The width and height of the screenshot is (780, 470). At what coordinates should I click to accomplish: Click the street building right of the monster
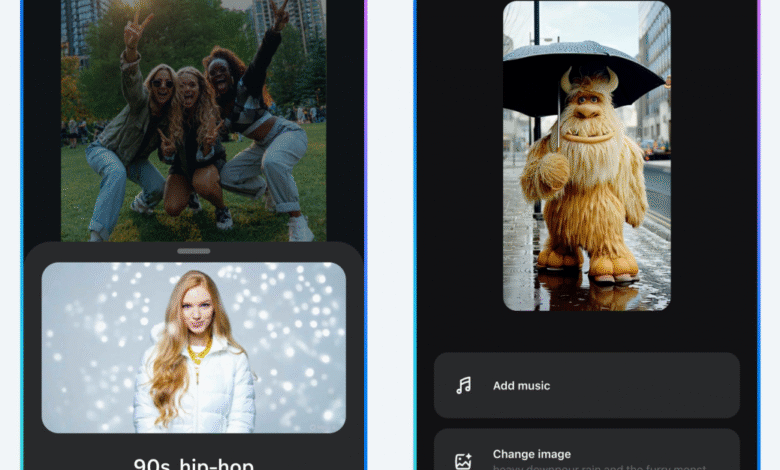655,70
